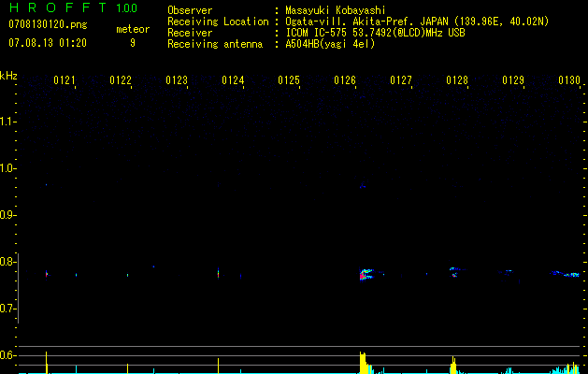Click the HROFFT 1.00 title text

pos(73,7)
